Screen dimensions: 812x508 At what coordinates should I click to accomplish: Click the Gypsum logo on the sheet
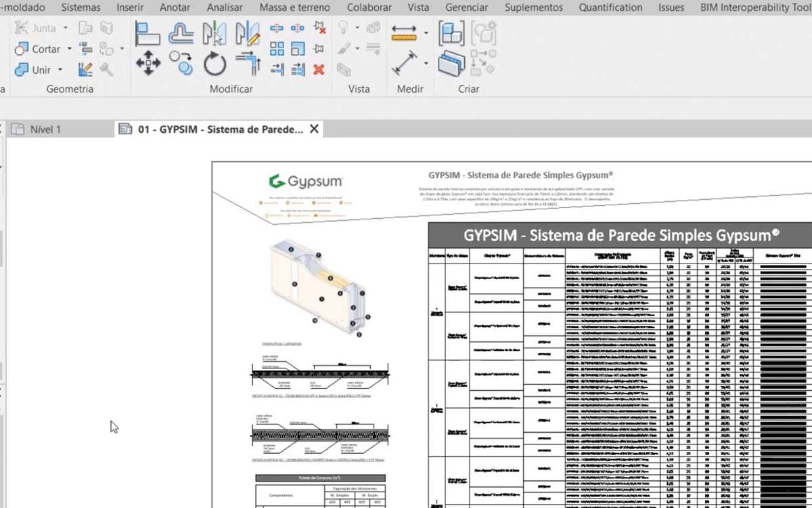point(305,182)
